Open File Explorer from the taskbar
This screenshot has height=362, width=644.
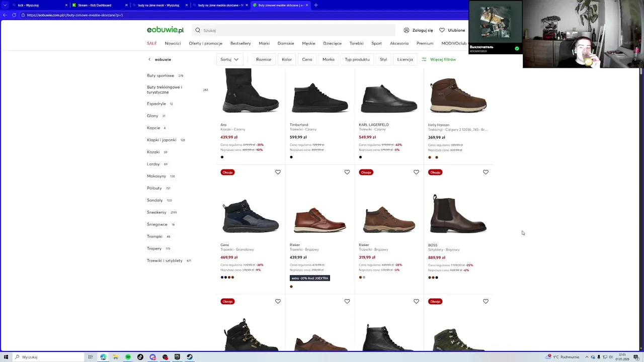115,357
